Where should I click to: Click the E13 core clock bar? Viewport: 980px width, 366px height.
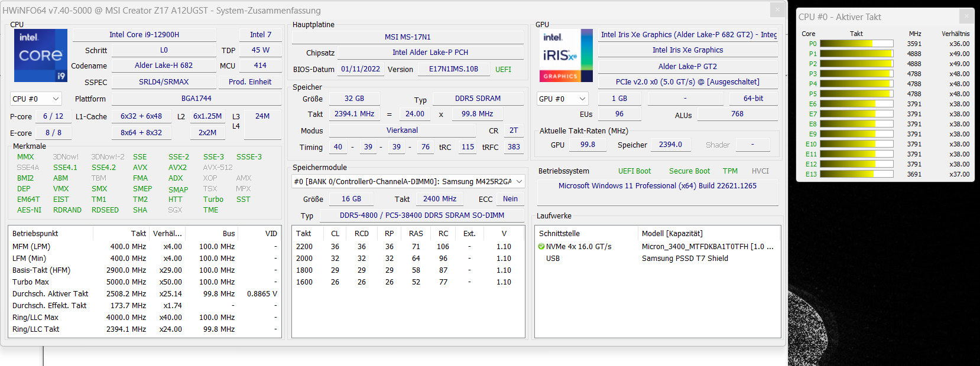pyautogui.click(x=856, y=174)
